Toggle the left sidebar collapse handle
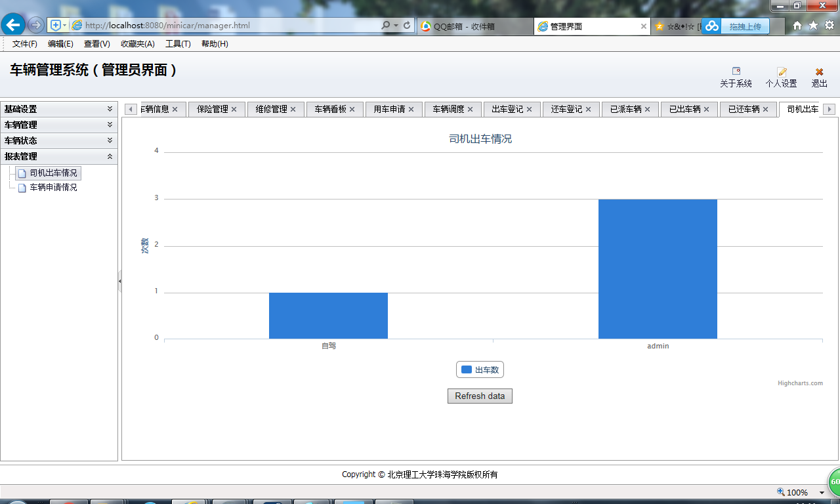Viewport: 840px width, 504px height. (120, 282)
